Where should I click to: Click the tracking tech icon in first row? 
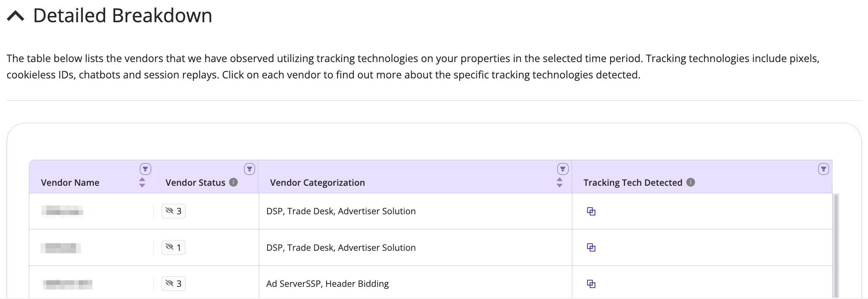591,211
